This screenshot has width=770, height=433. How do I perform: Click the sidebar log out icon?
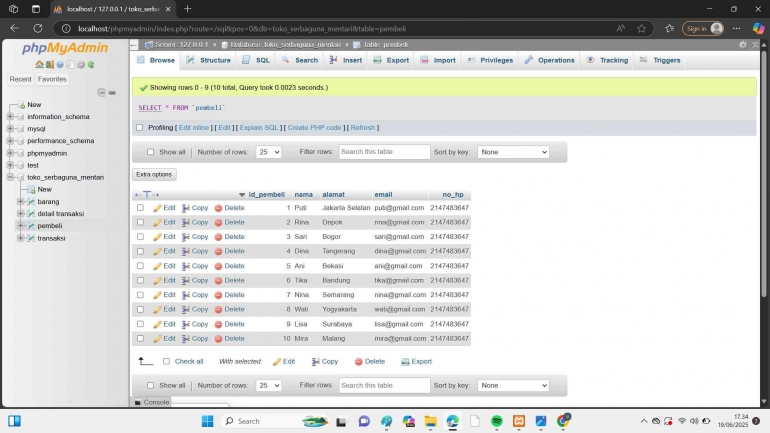[x=50, y=64]
